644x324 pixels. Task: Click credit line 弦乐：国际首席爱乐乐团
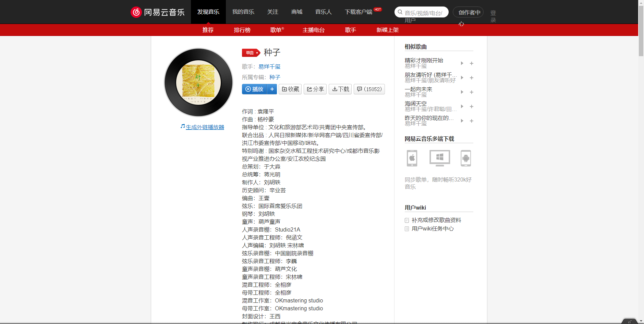tap(272, 206)
